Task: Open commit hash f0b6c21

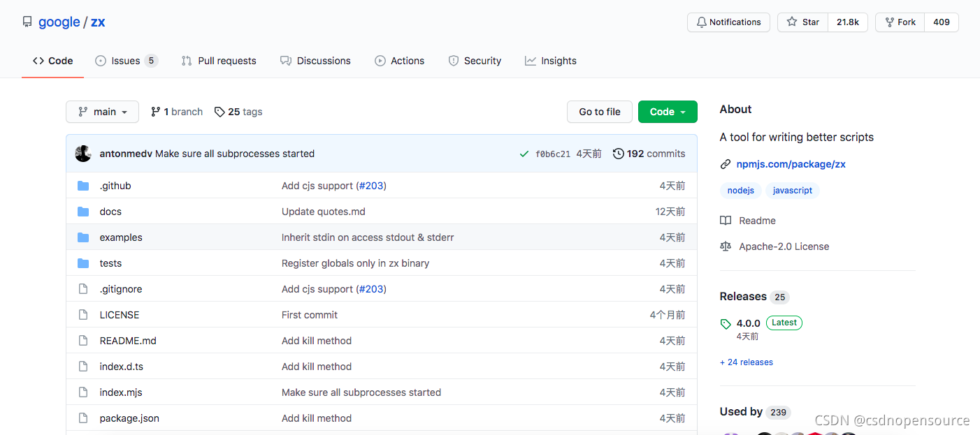Action: (553, 154)
